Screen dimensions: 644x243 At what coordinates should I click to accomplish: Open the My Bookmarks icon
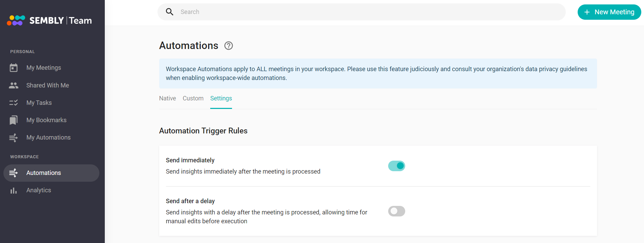(14, 120)
